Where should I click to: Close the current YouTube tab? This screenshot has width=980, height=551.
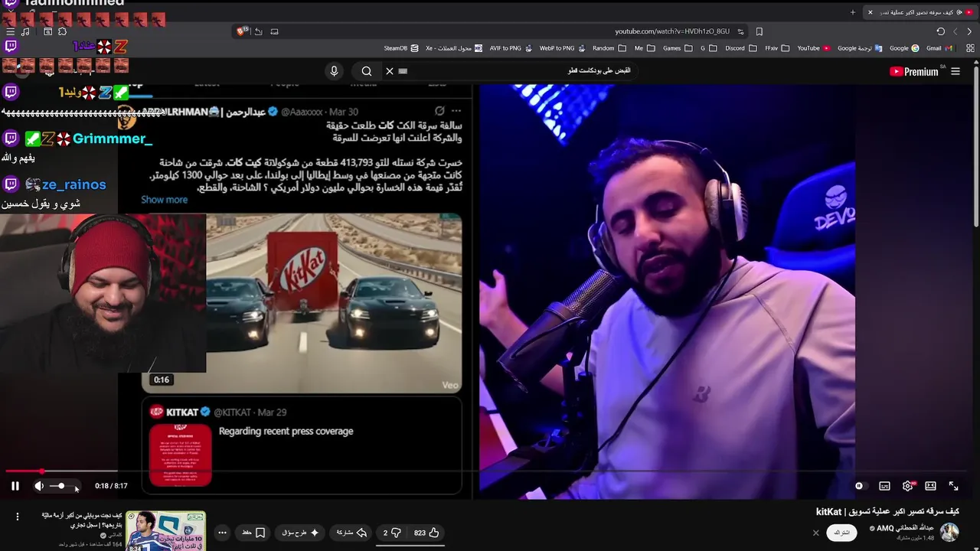(870, 12)
